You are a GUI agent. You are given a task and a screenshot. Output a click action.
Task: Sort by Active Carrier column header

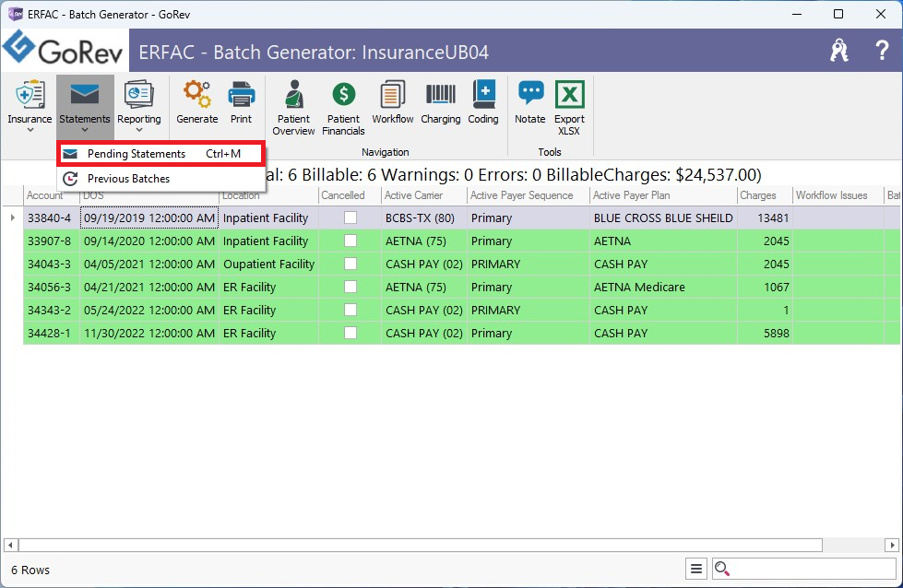click(x=424, y=195)
